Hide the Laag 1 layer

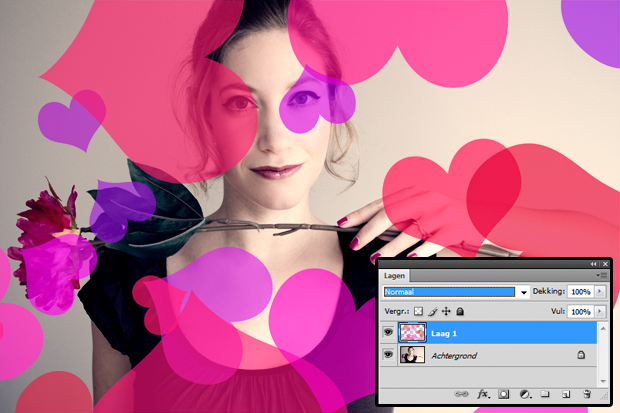[x=388, y=332]
